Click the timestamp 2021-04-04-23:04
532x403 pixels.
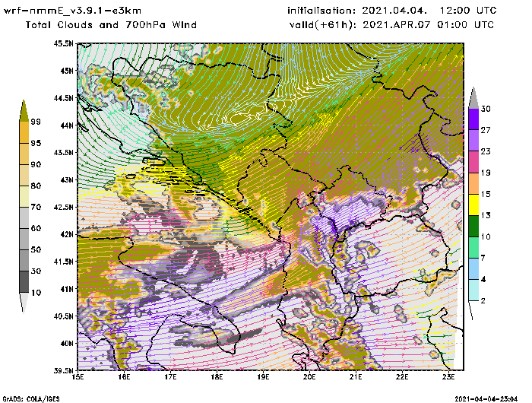click(486, 399)
